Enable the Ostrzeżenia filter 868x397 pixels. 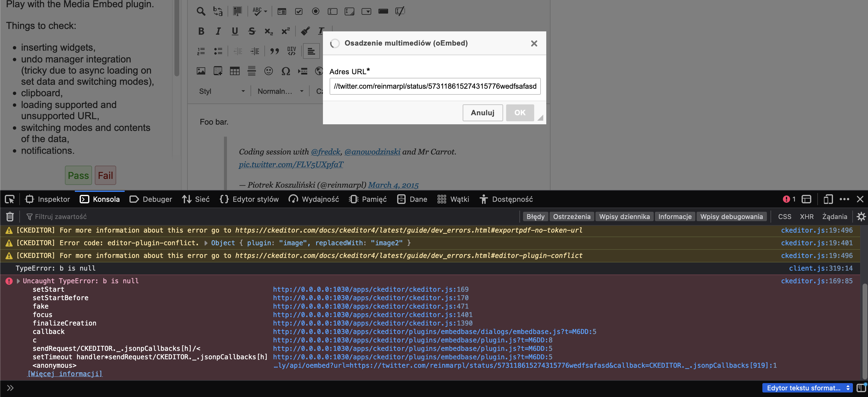click(x=572, y=217)
